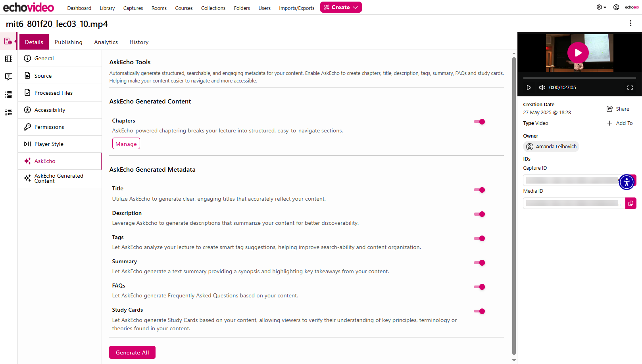This screenshot has height=364, width=642.
Task: Open the accessibility widget button
Action: point(627,182)
